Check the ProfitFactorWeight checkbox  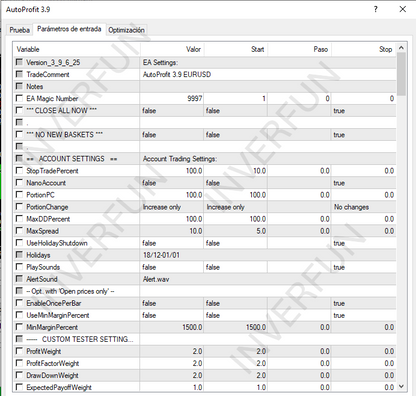[19, 363]
